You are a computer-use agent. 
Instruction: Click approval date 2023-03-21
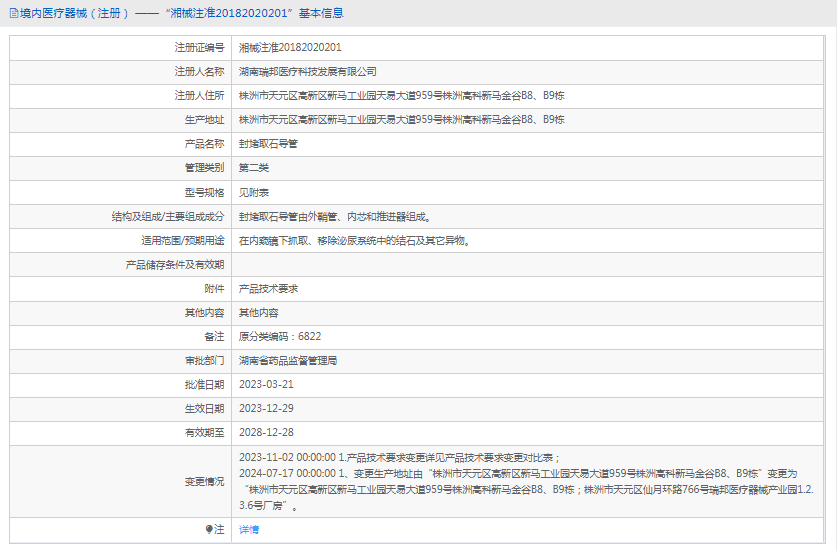(266, 384)
